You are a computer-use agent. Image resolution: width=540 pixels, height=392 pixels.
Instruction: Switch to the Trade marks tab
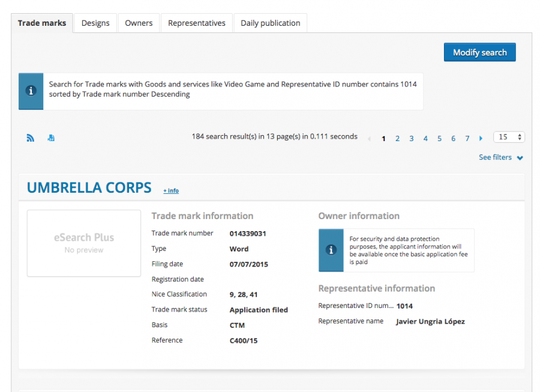pos(42,23)
